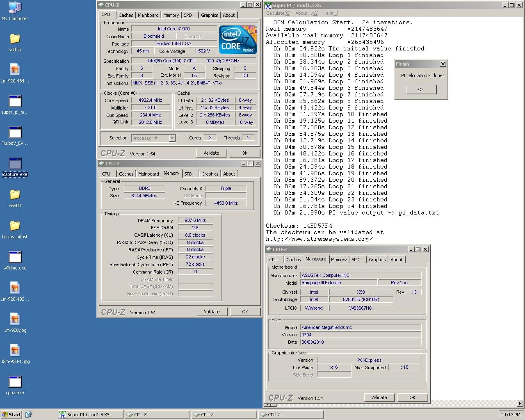Click the Core Voltage 1.592 V value
The image size is (525, 420).
point(202,51)
